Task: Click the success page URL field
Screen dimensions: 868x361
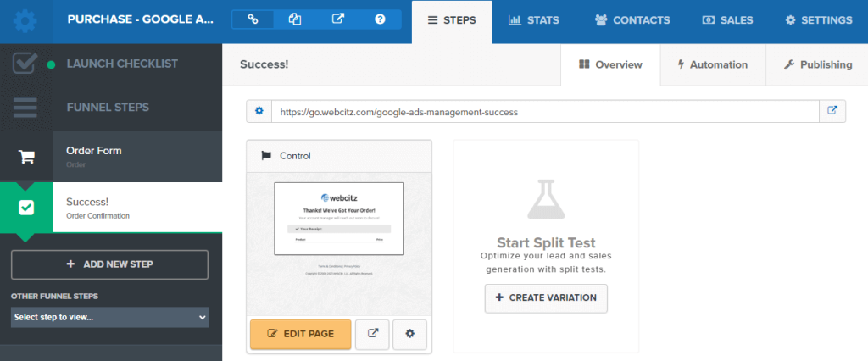Action: (544, 111)
